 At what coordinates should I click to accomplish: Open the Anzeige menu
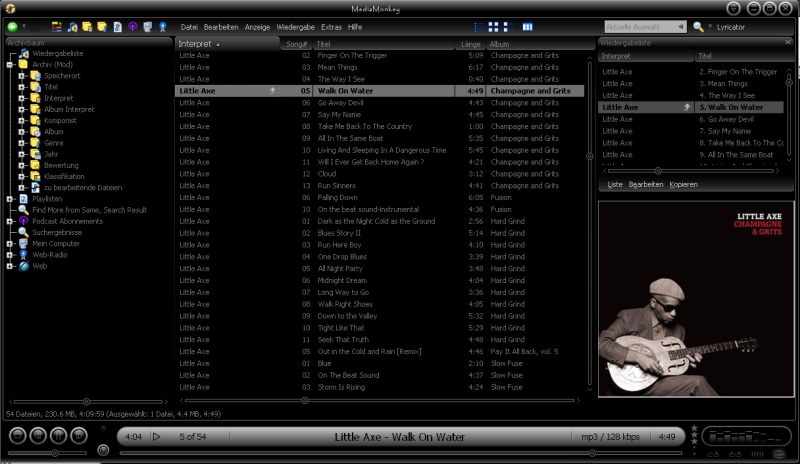pos(257,27)
